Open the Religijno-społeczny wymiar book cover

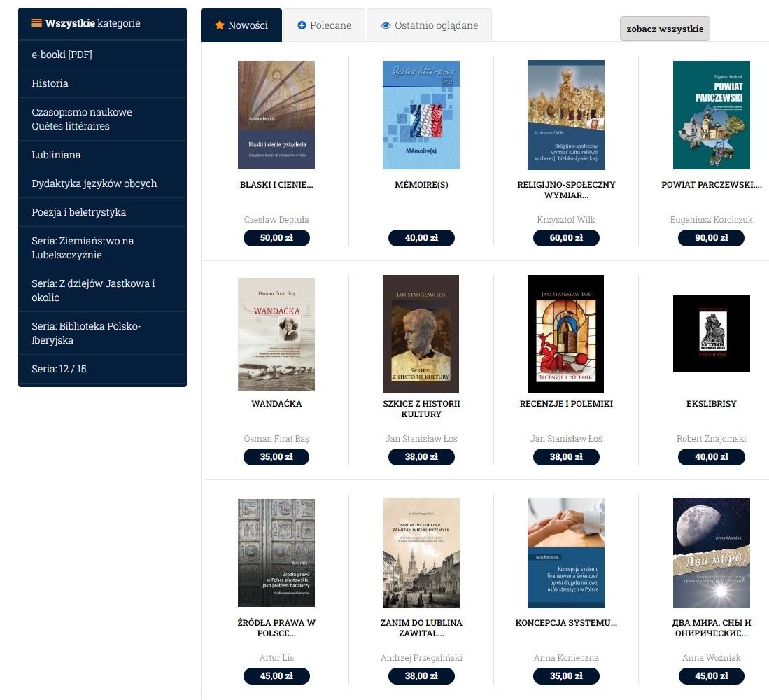point(566,115)
